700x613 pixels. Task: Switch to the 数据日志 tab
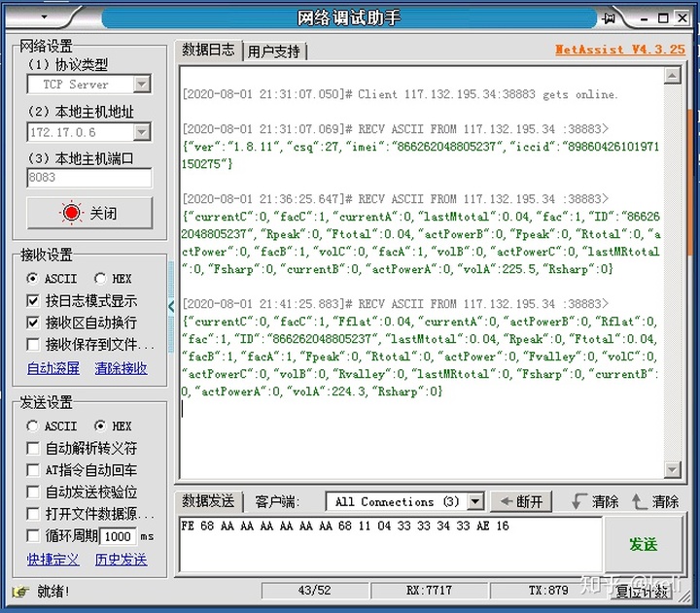(208, 50)
